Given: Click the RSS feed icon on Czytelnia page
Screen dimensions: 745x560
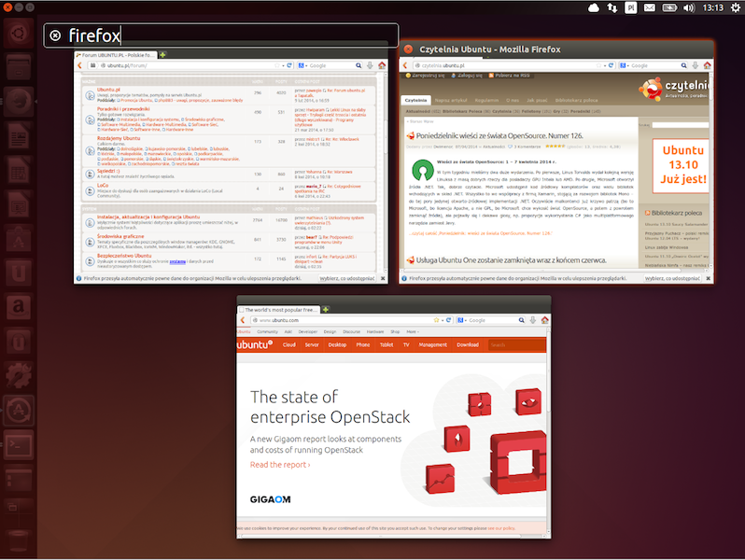Looking at the screenshot, I should [x=491, y=76].
